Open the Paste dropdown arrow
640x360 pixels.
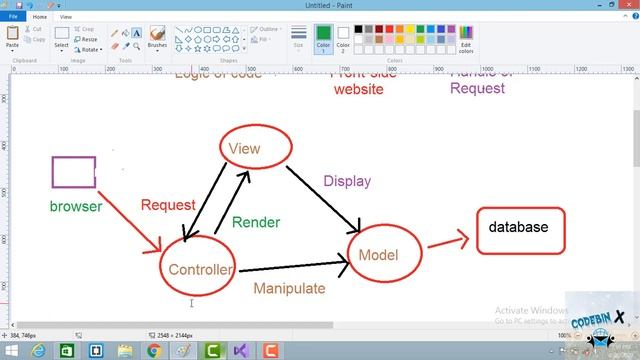point(12,51)
